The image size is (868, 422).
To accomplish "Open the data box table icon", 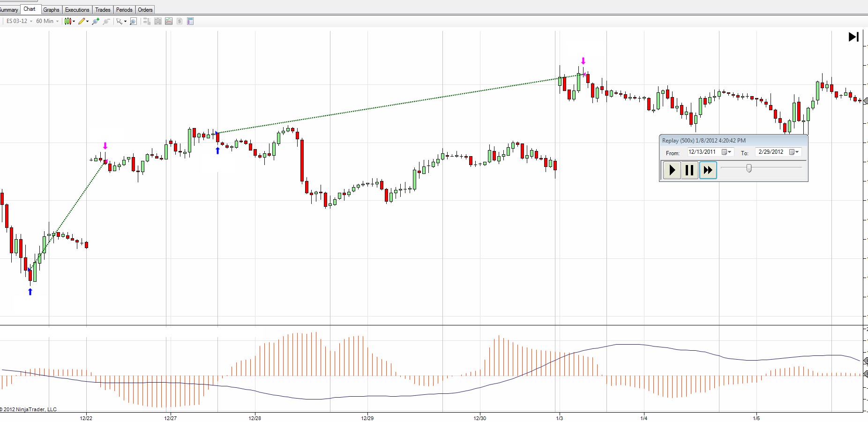I will pyautogui.click(x=190, y=21).
